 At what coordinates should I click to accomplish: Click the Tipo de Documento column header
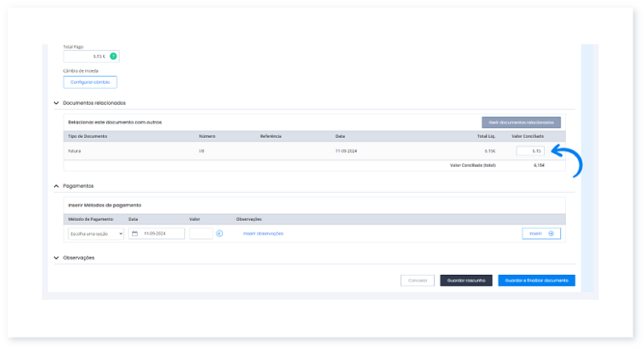pyautogui.click(x=87, y=136)
